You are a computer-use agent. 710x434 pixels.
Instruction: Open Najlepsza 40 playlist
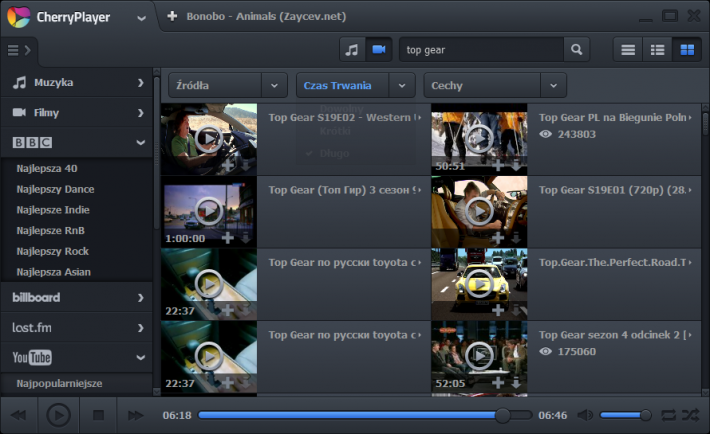(47, 169)
